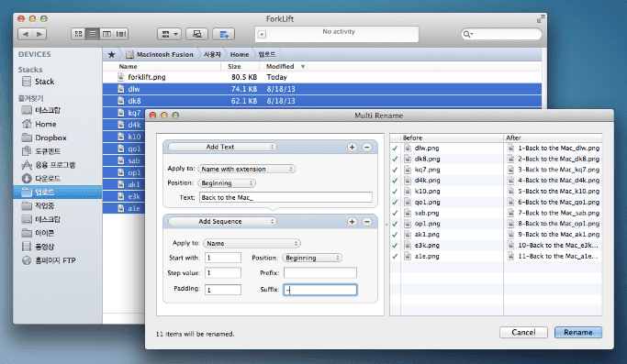Uncheck qo1.png in rename preview
Screen dimensions: 627x364
click(395, 203)
